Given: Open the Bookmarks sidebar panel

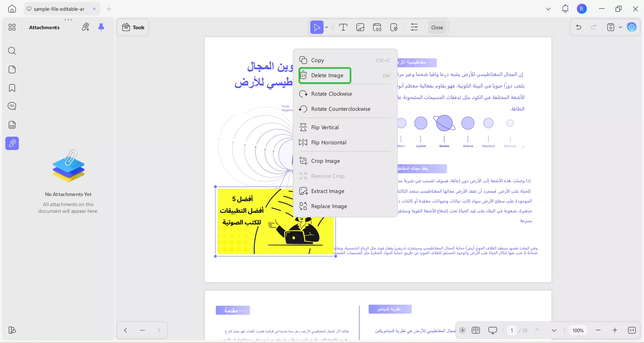Looking at the screenshot, I should [12, 88].
